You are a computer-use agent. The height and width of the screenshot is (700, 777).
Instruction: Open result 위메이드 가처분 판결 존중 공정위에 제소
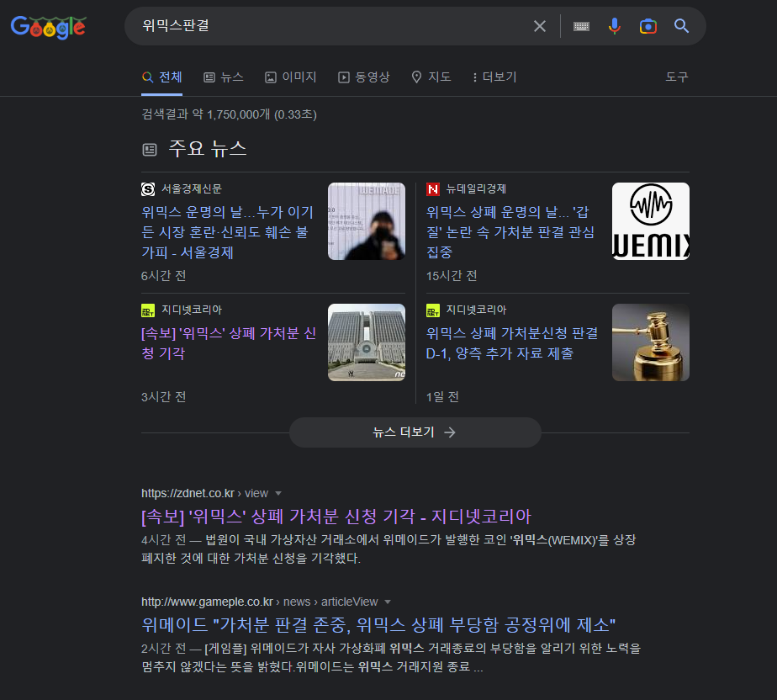(x=378, y=625)
